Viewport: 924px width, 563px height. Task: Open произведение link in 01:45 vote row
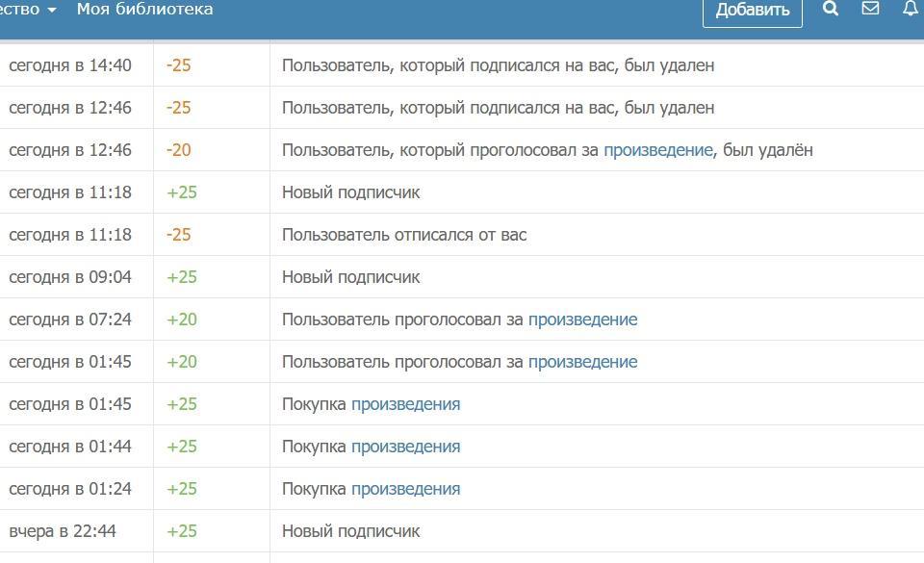click(x=582, y=362)
